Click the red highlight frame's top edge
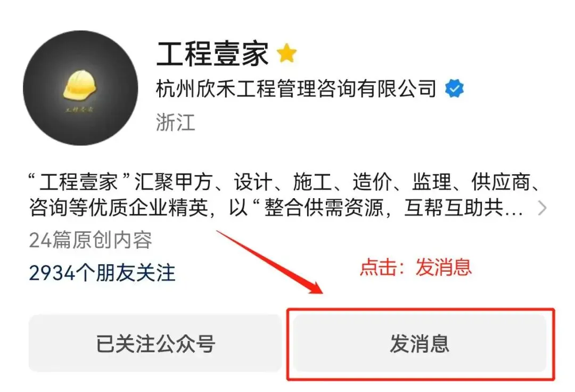The width and height of the screenshot is (575, 392). click(421, 309)
